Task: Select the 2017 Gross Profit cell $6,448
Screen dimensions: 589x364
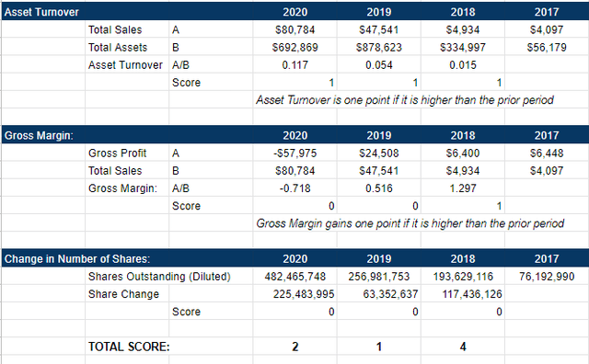Action: click(547, 154)
